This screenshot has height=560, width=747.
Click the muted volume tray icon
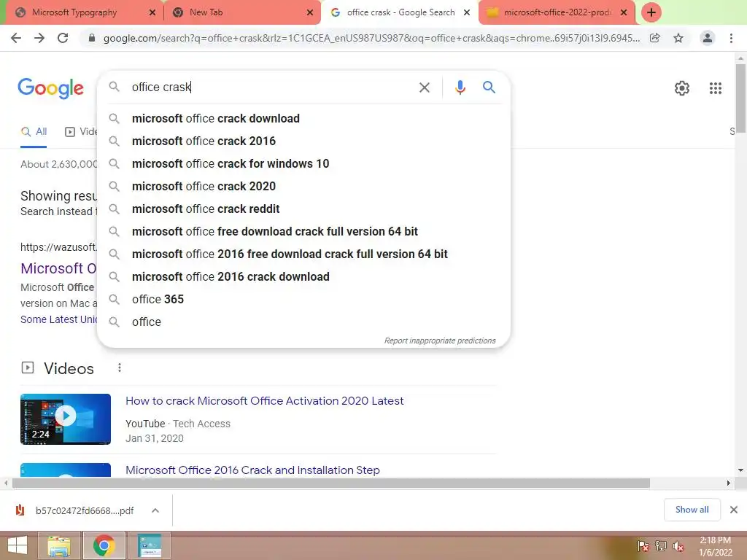[x=678, y=546]
